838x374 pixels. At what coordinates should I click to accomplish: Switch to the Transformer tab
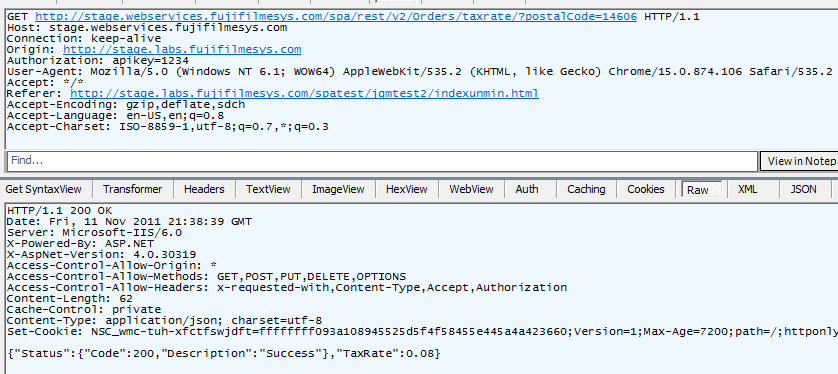pyautogui.click(x=133, y=189)
